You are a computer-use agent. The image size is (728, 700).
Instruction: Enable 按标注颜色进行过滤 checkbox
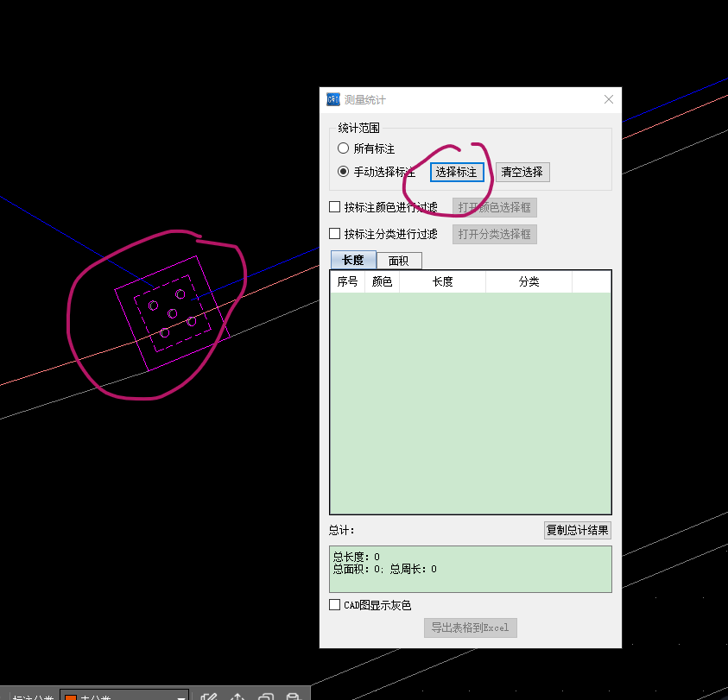click(x=335, y=207)
